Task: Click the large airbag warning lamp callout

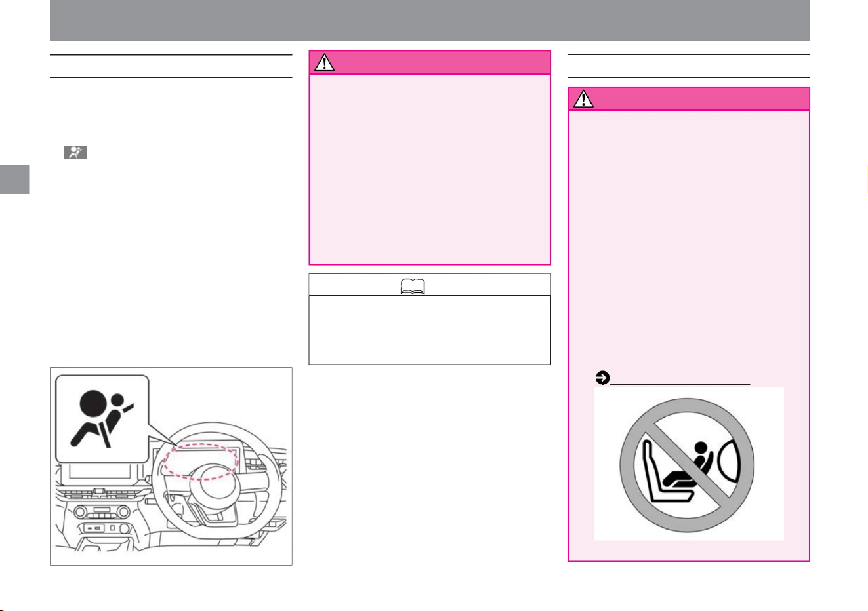Action: [x=102, y=419]
